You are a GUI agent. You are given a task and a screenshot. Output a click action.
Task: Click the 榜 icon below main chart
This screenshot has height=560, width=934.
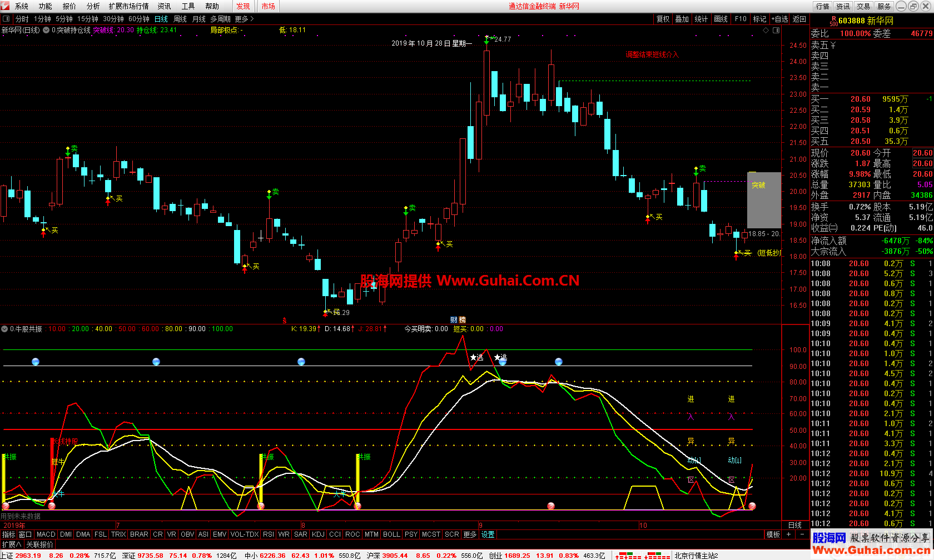click(x=463, y=320)
